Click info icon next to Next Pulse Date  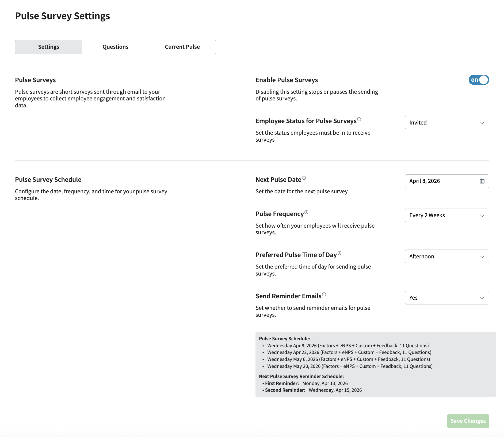point(304,178)
